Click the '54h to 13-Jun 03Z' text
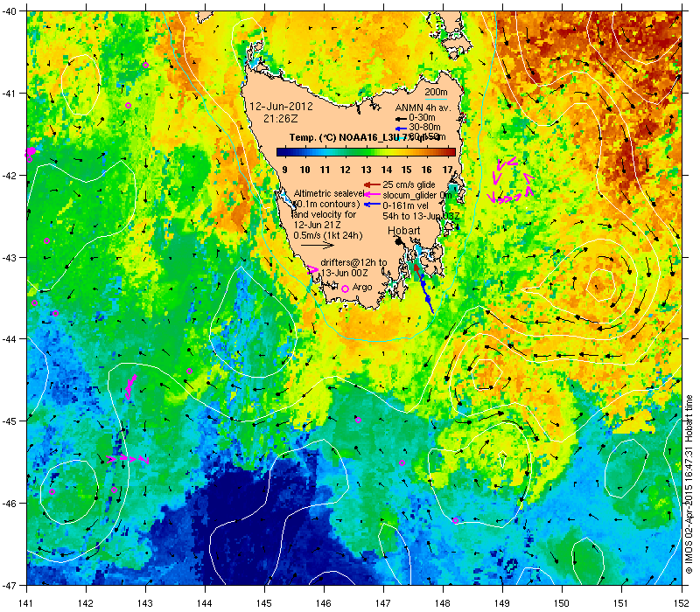Screen dimensions: 700x612 tap(421, 216)
